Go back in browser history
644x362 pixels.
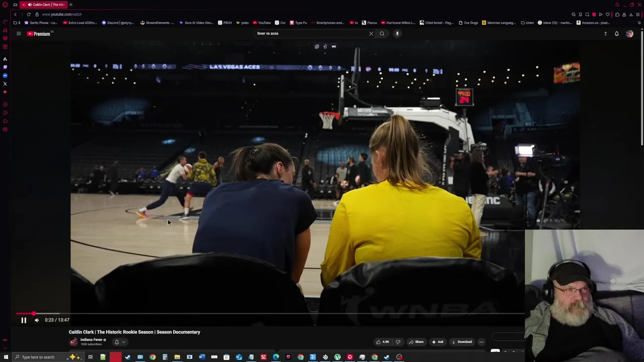15,14
